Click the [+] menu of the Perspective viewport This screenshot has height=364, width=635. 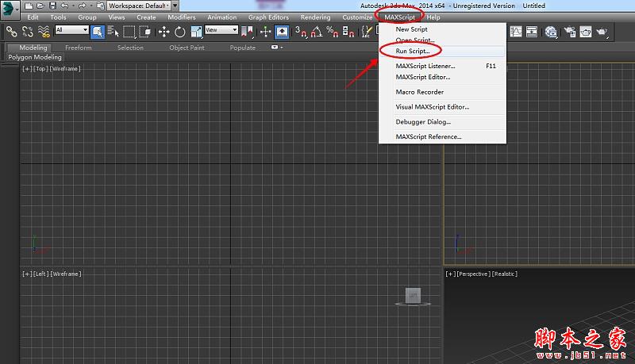(x=450, y=274)
